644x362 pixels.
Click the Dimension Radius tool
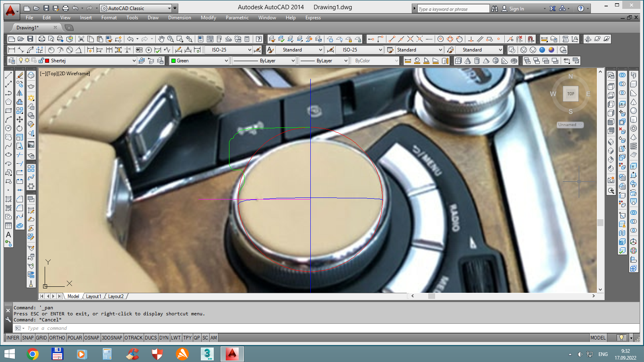51,50
